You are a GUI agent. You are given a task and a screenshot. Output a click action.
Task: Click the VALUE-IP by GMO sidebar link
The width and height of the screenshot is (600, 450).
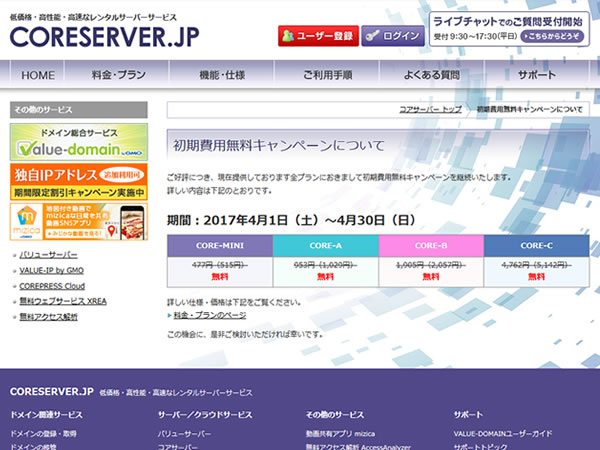52,271
